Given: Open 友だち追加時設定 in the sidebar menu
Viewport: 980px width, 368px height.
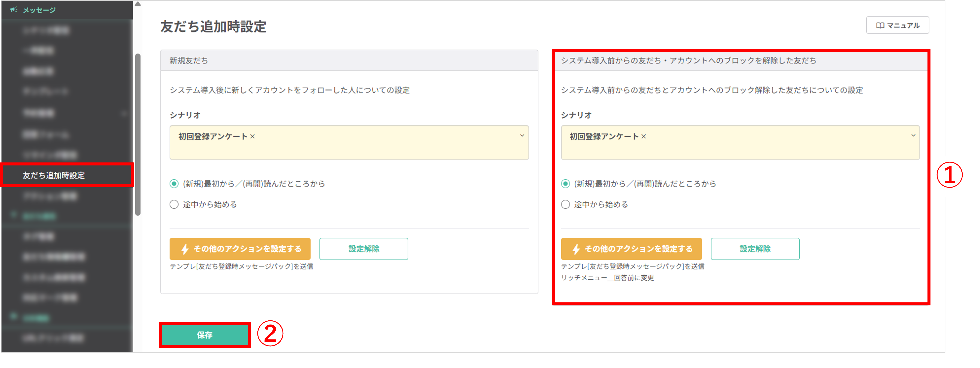Looking at the screenshot, I should pos(54,176).
